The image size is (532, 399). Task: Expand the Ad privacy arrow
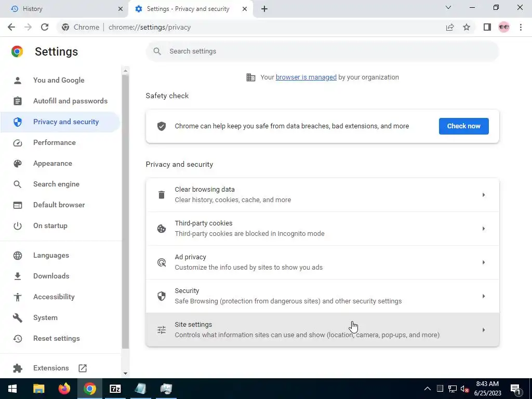pos(484,262)
